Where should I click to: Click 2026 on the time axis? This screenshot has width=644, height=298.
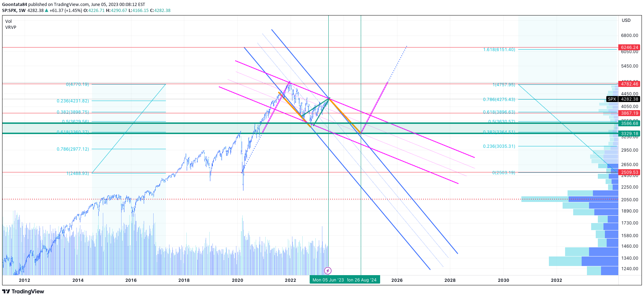(397, 280)
